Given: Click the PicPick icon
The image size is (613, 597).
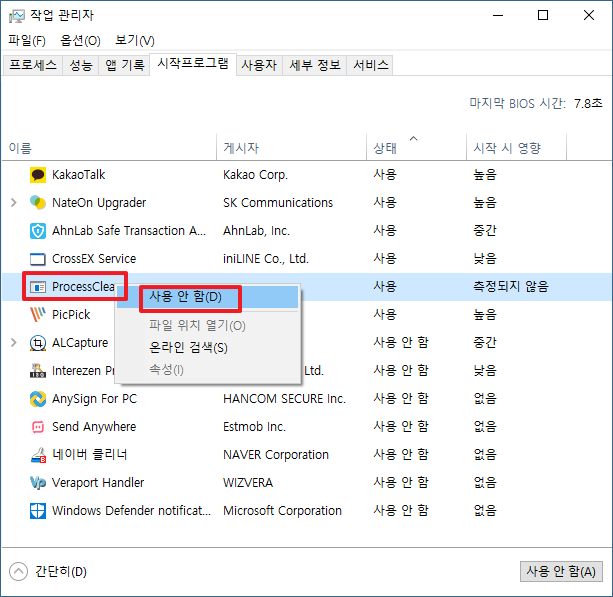Looking at the screenshot, I should [x=38, y=315].
